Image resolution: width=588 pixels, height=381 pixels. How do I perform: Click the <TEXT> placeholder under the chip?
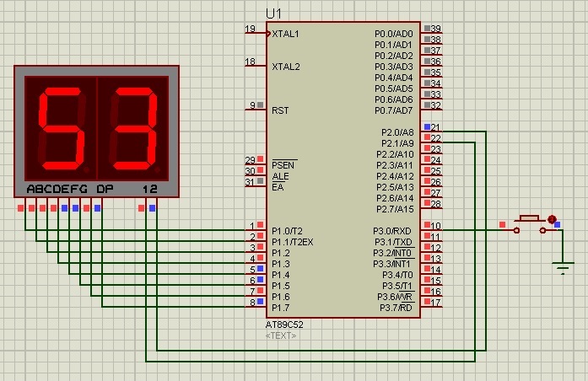pos(281,335)
